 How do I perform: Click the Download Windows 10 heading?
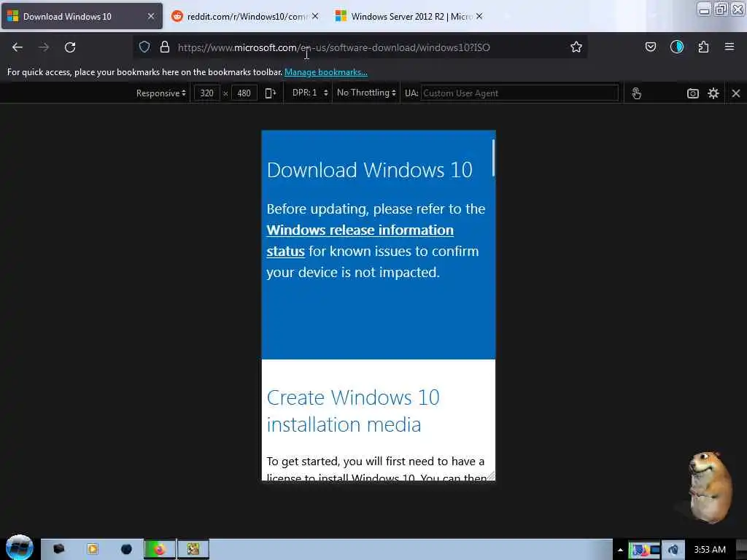coord(370,170)
